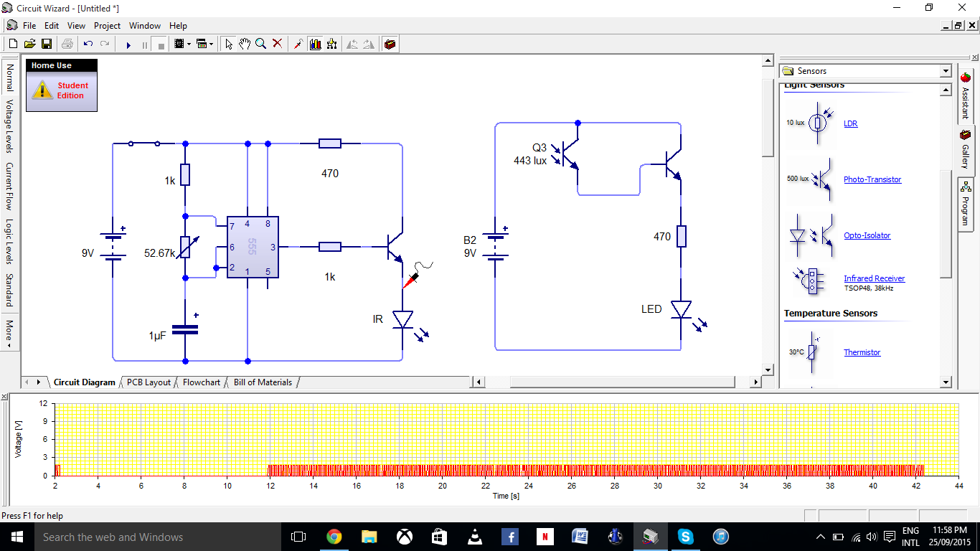Image resolution: width=980 pixels, height=551 pixels.
Task: Click the Infrared Receiver component link
Action: click(874, 278)
